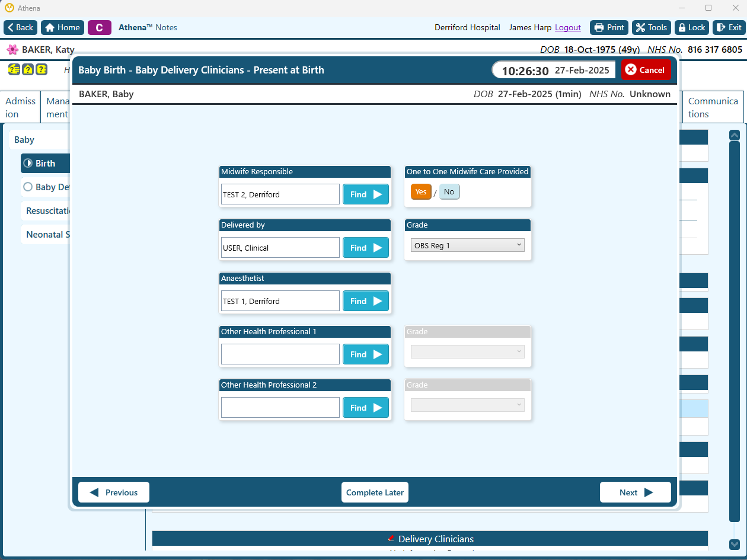
Task: Click the Delivery Clinicians section header
Action: pyautogui.click(x=430, y=539)
